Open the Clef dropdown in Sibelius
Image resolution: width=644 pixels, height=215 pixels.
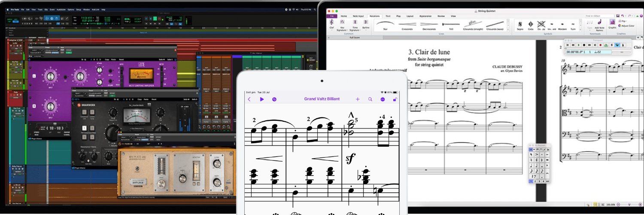(x=331, y=24)
